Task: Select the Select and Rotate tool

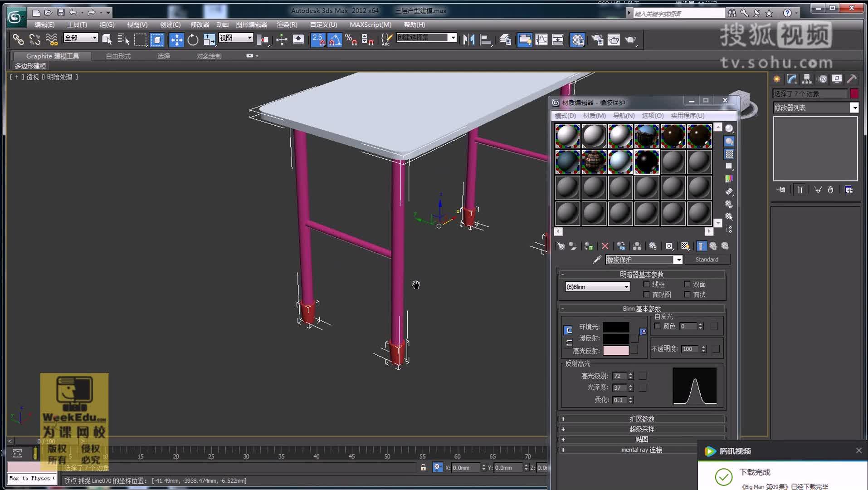Action: pos(193,40)
